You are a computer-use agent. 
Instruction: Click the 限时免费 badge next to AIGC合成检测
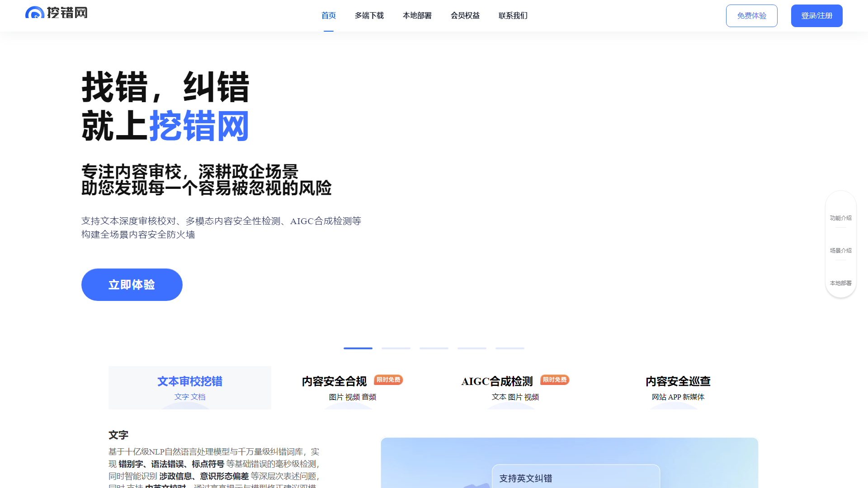(555, 380)
